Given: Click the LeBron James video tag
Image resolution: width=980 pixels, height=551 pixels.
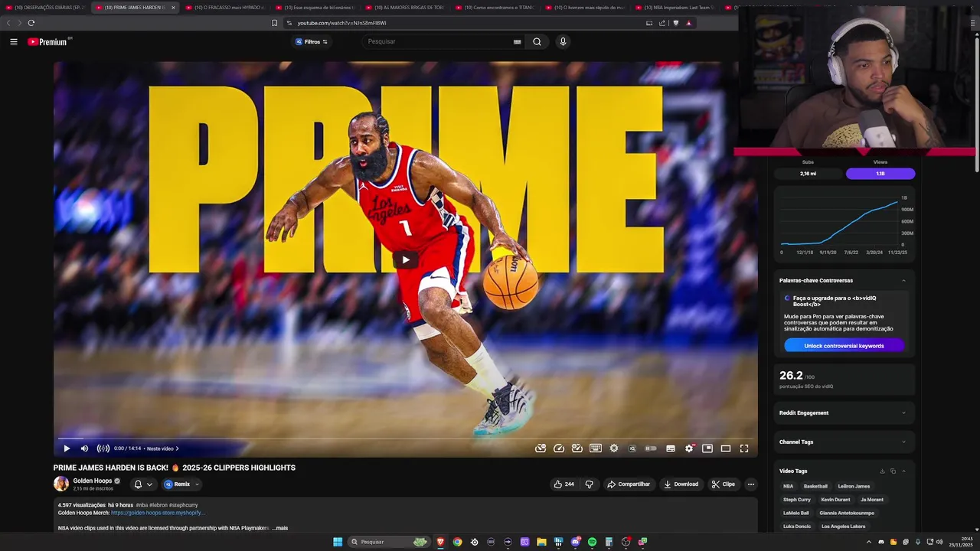Looking at the screenshot, I should pos(854,486).
